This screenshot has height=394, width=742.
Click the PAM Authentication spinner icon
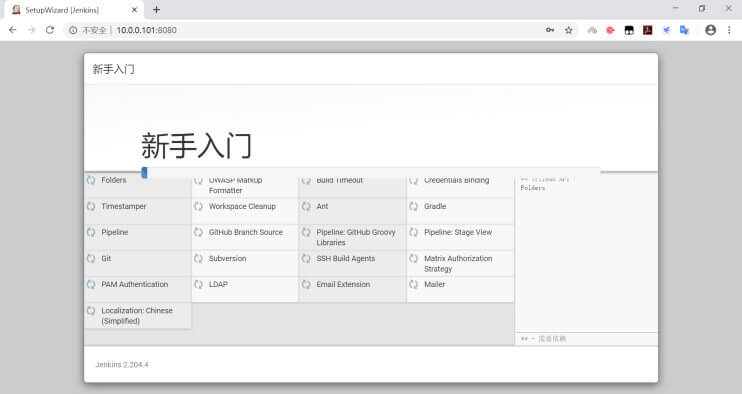[x=91, y=284]
